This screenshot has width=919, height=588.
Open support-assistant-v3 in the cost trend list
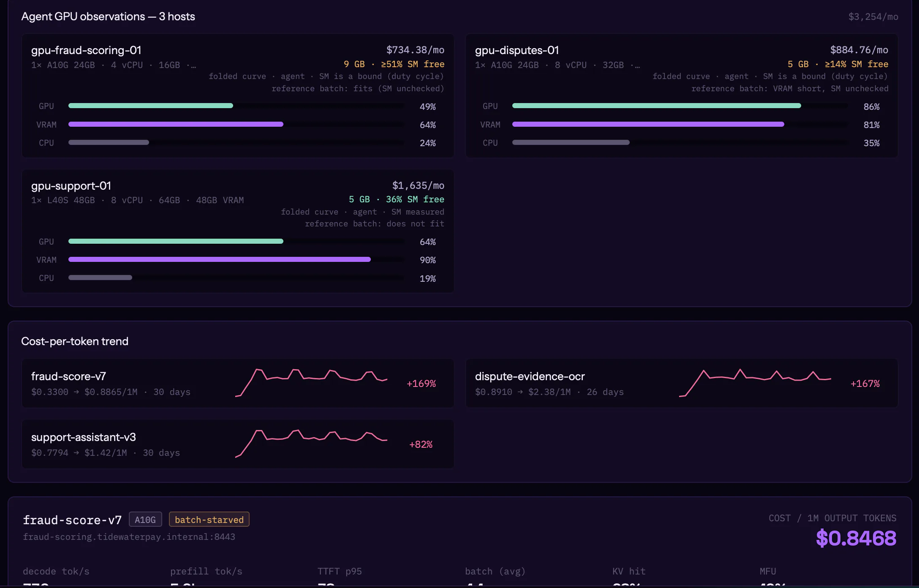pyautogui.click(x=84, y=437)
